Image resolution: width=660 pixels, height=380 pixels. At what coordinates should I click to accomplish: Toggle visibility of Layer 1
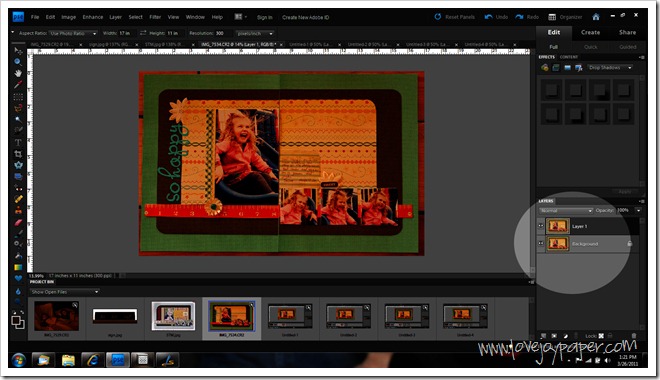(x=541, y=226)
